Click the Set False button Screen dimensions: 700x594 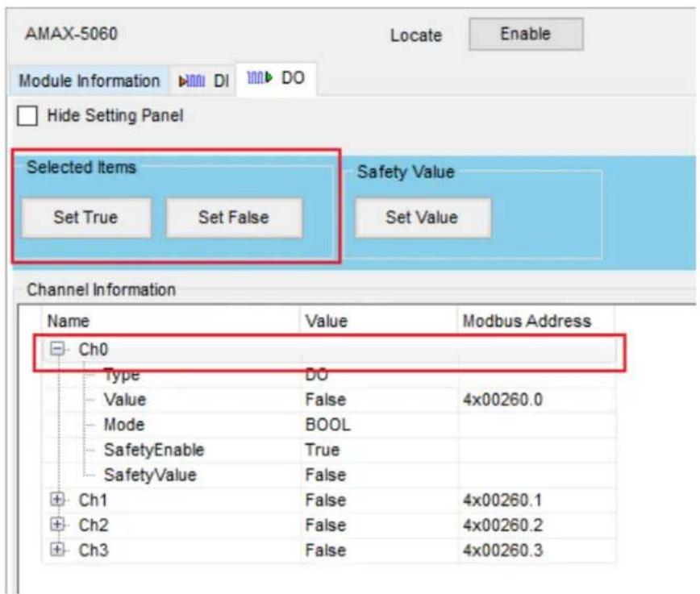(x=234, y=218)
